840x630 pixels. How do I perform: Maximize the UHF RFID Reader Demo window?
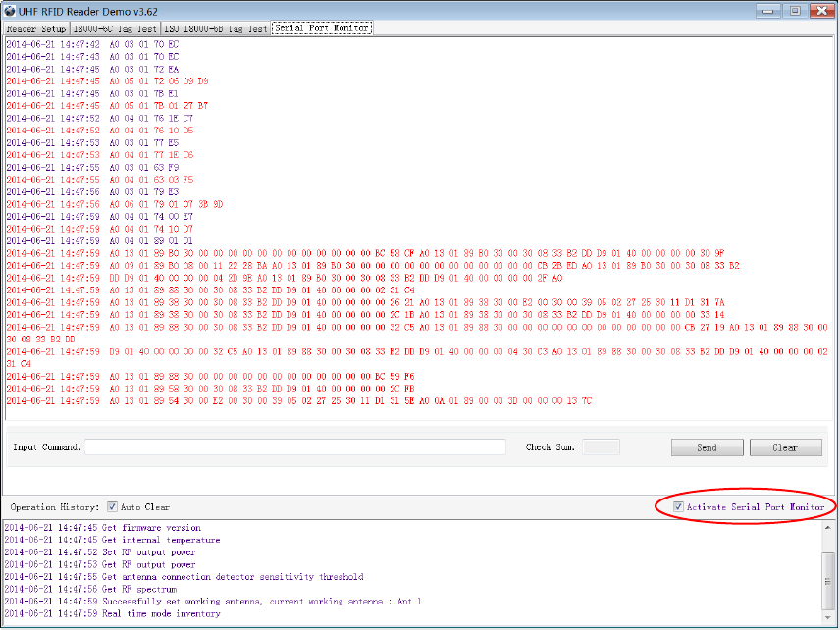pos(795,10)
